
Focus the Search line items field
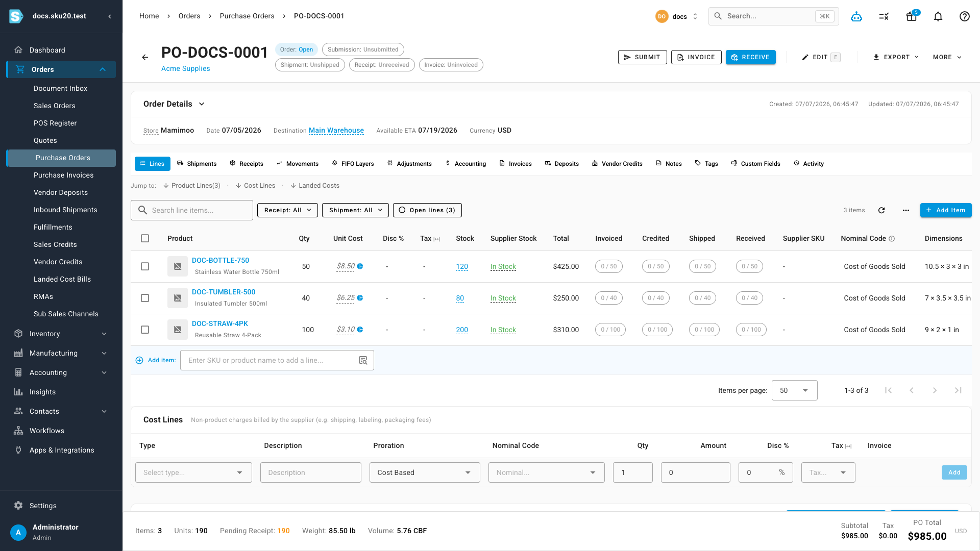coord(192,210)
